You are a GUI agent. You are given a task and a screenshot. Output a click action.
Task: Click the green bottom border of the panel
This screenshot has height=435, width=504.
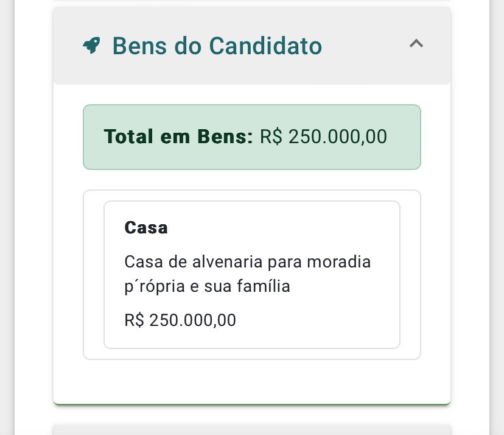click(251, 403)
